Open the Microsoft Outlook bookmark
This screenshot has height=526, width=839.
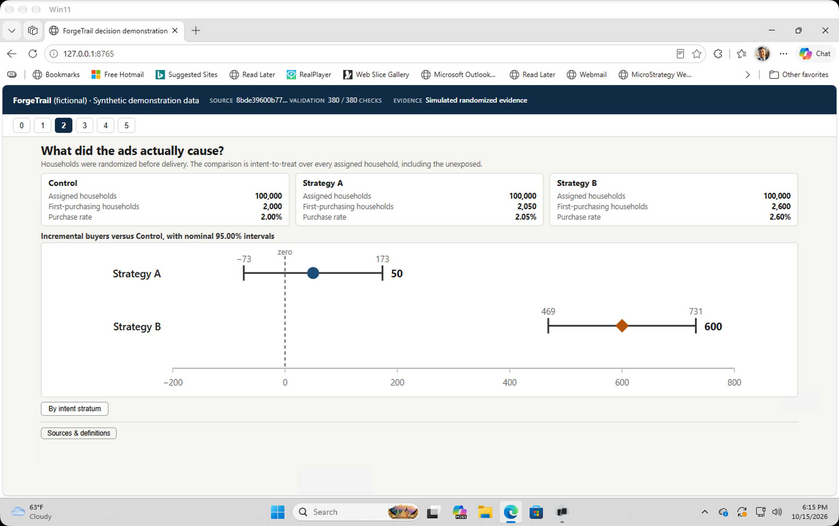coord(458,74)
